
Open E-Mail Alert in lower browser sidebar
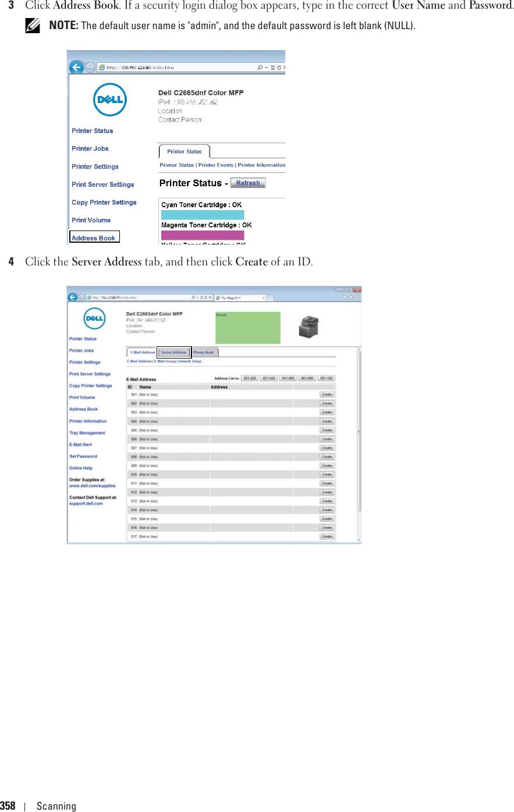pos(81,445)
